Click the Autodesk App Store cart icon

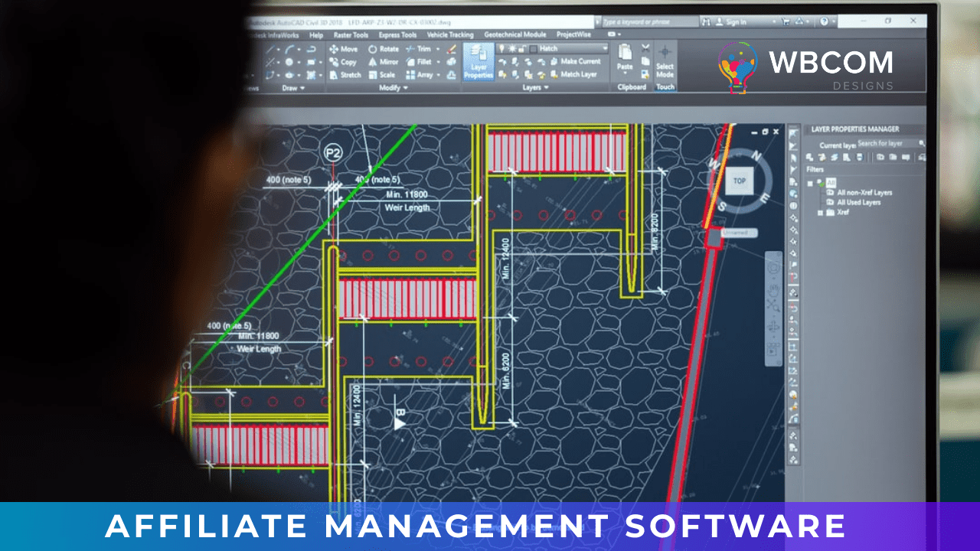(x=786, y=22)
